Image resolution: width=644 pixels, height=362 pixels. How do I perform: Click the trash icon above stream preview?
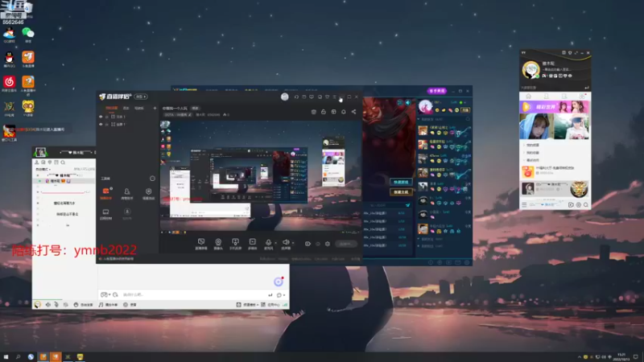313,112
